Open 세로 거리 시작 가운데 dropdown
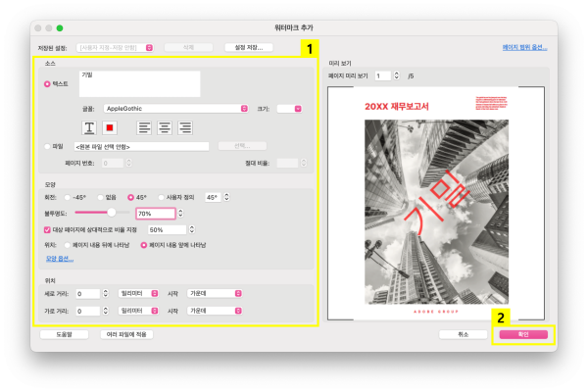588x392 pixels. point(215,293)
